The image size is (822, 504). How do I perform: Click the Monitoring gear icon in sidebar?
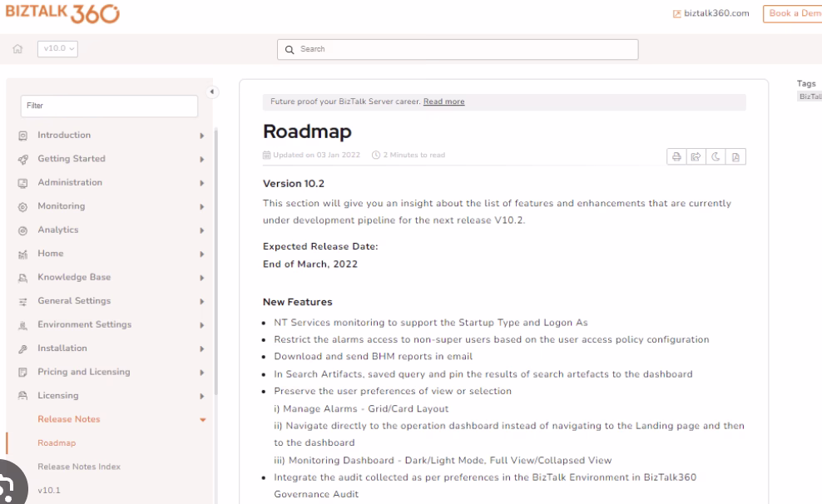(23, 206)
